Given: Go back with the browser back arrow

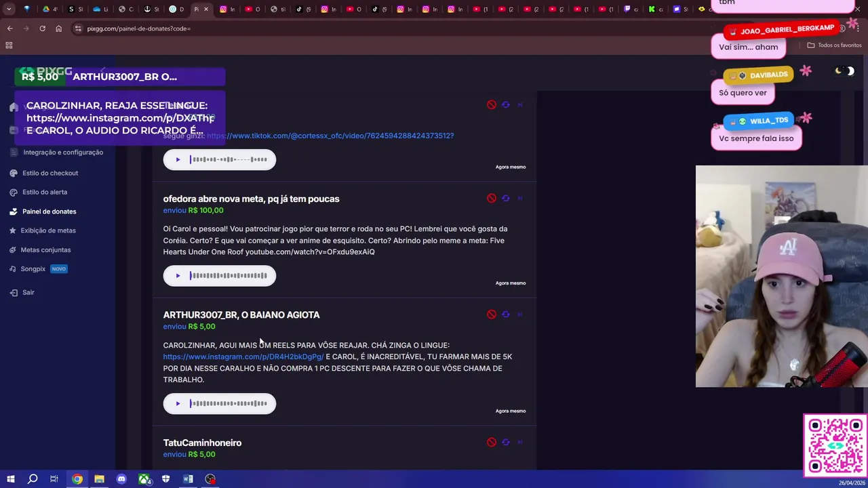Looking at the screenshot, I should [x=9, y=28].
